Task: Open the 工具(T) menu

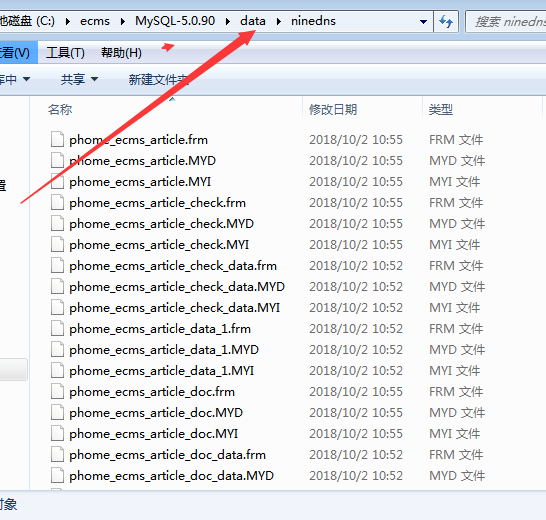Action: [x=65, y=53]
